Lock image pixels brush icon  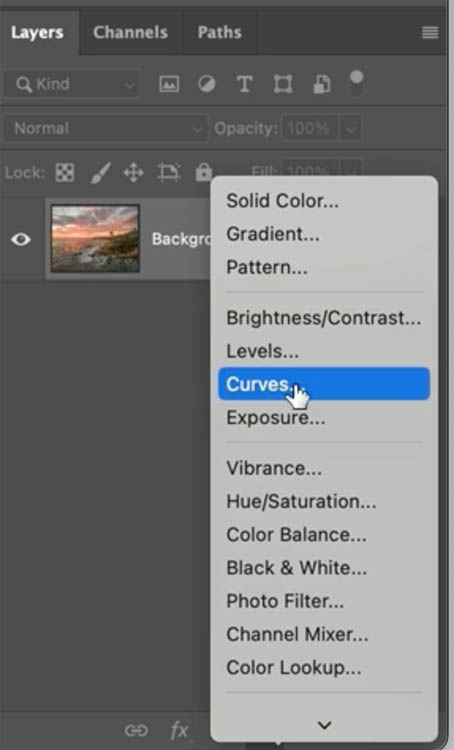(x=100, y=172)
